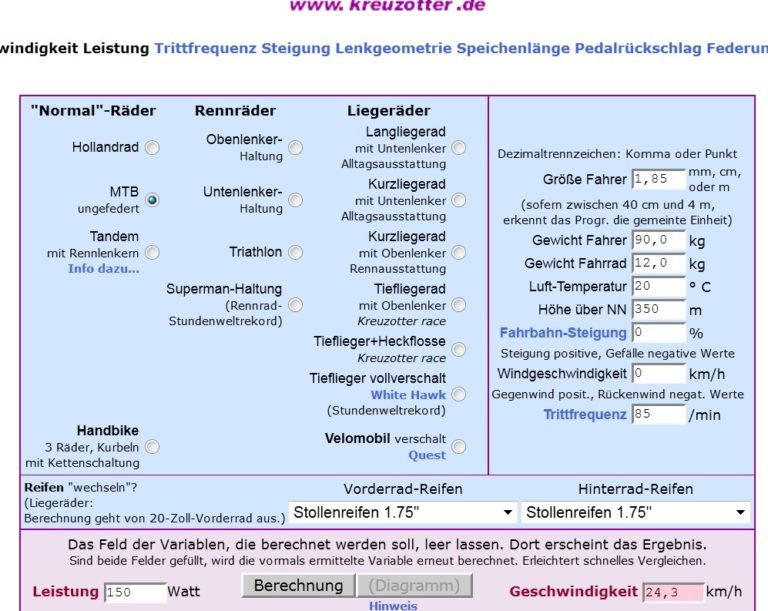Open the Vorderrad-Reifen dropdown
The image size is (768, 611).
(403, 513)
